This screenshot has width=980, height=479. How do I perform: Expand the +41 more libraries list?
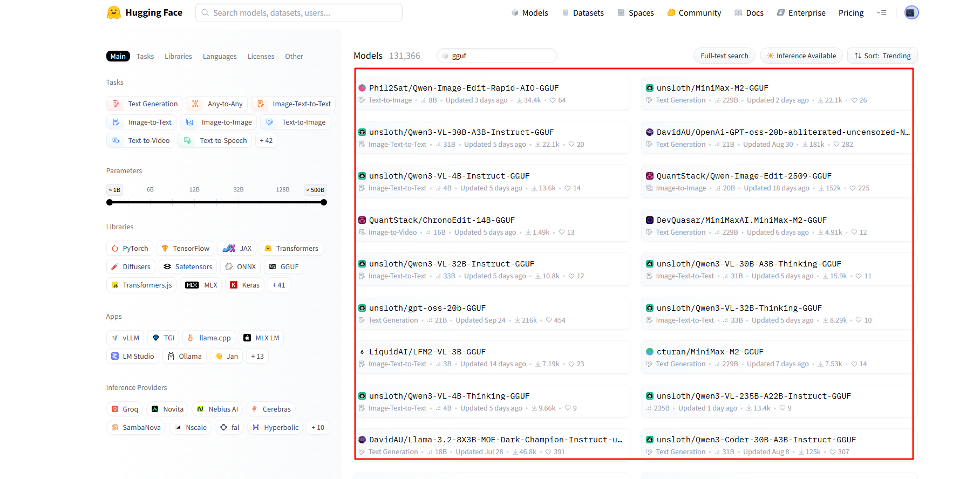coord(278,285)
